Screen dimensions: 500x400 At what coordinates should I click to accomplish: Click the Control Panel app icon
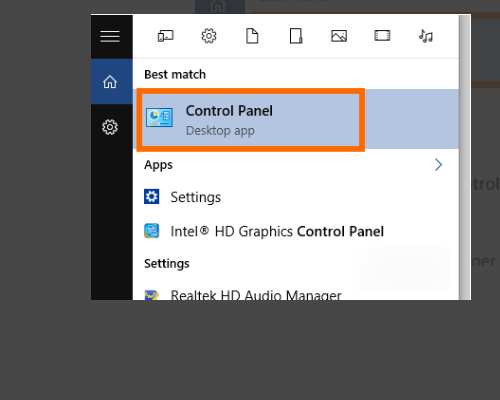coord(159,117)
